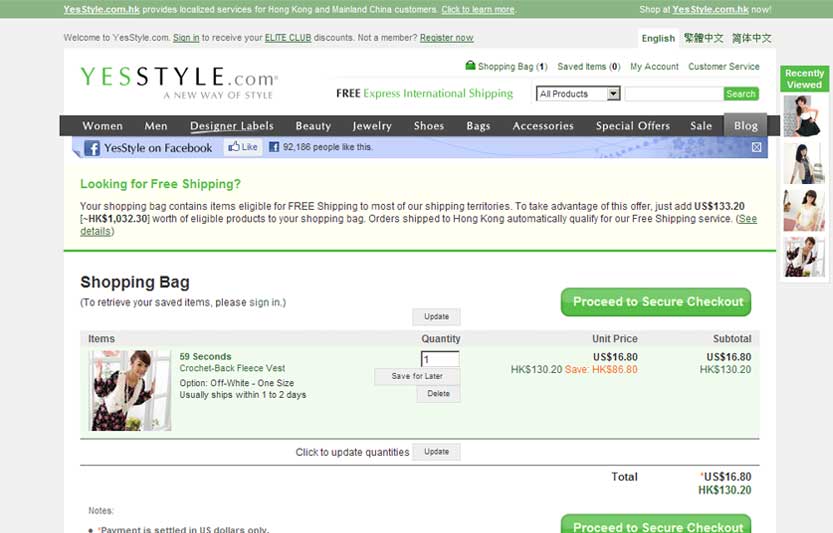Switch language to 繁體中文
This screenshot has height=533, width=833.
tap(703, 38)
